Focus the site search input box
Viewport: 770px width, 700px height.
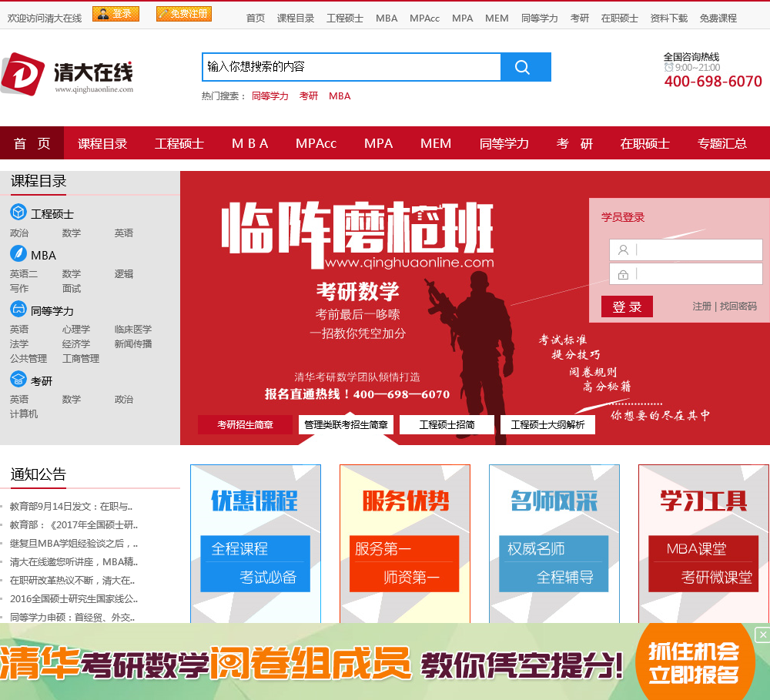pos(352,67)
